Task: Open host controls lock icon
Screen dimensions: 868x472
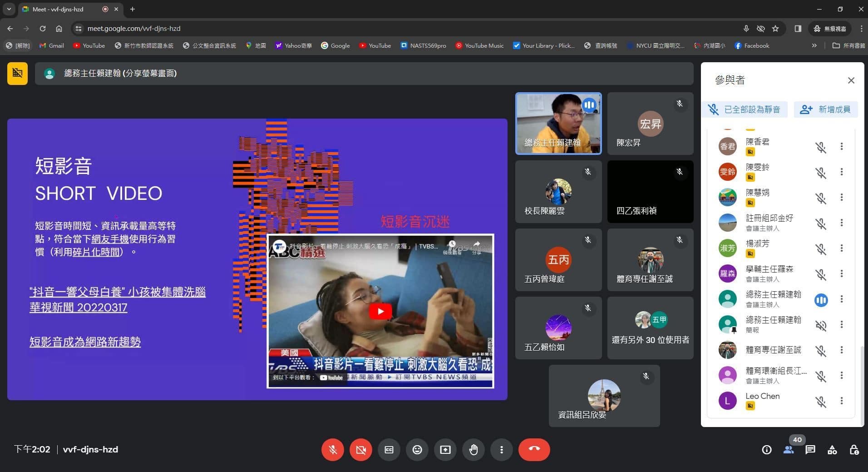Action: click(x=853, y=450)
